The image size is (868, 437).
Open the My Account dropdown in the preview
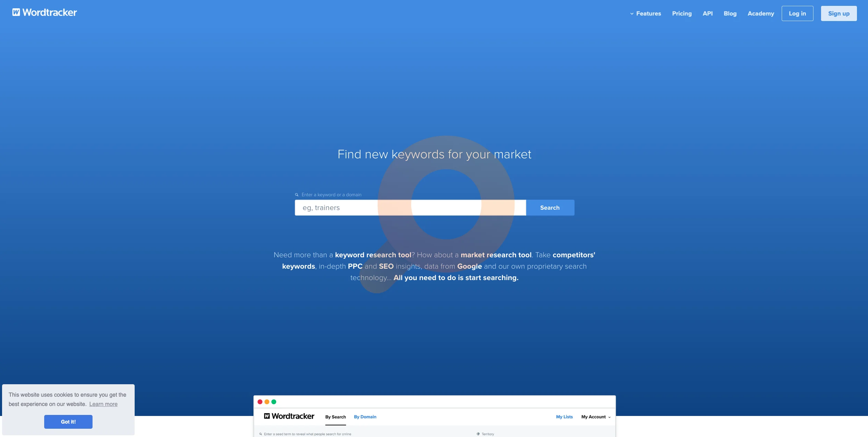[596, 417]
